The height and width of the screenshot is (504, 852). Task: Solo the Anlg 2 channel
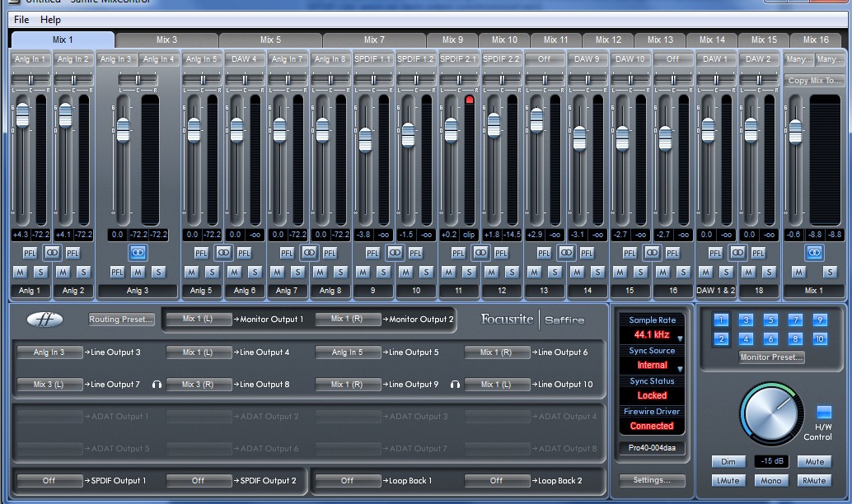click(84, 272)
